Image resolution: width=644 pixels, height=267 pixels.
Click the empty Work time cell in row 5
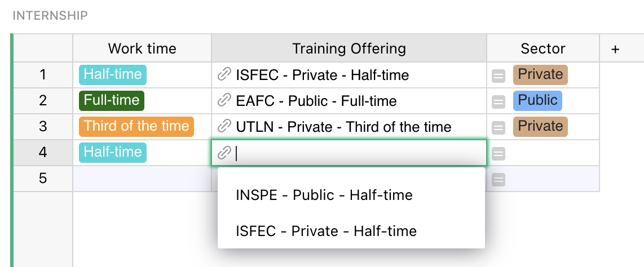coord(142,179)
